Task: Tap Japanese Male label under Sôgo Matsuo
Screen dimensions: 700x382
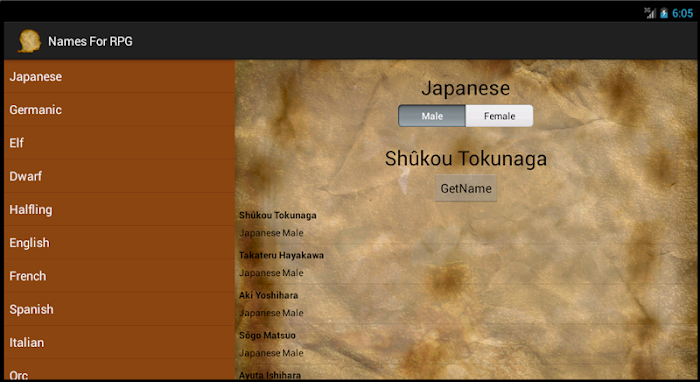Action: click(x=271, y=353)
